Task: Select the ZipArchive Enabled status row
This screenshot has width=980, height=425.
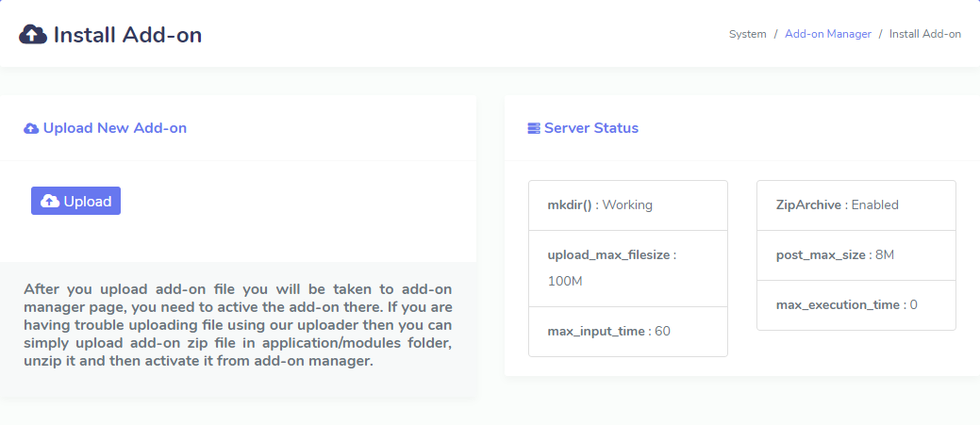Action: [855, 204]
